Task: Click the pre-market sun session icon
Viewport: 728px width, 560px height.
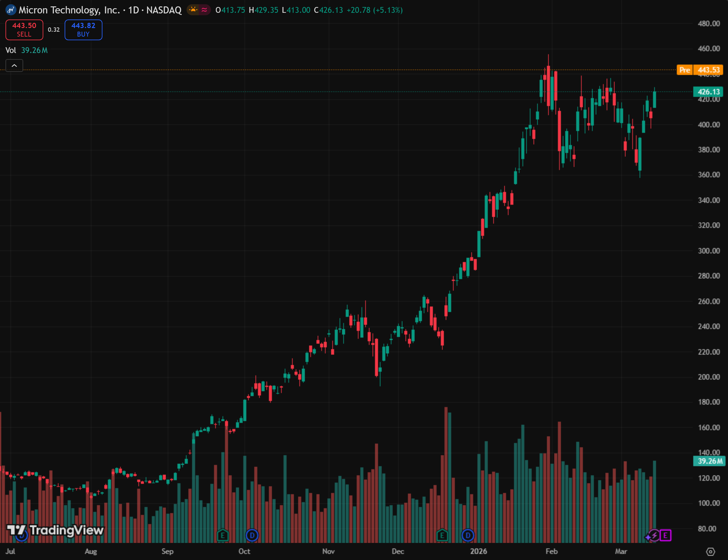Action: 193,10
